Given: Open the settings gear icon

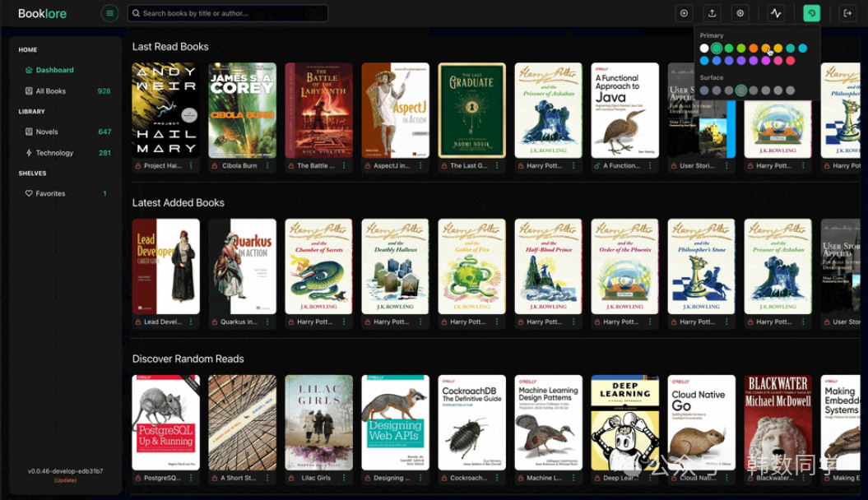Looking at the screenshot, I should (x=740, y=13).
